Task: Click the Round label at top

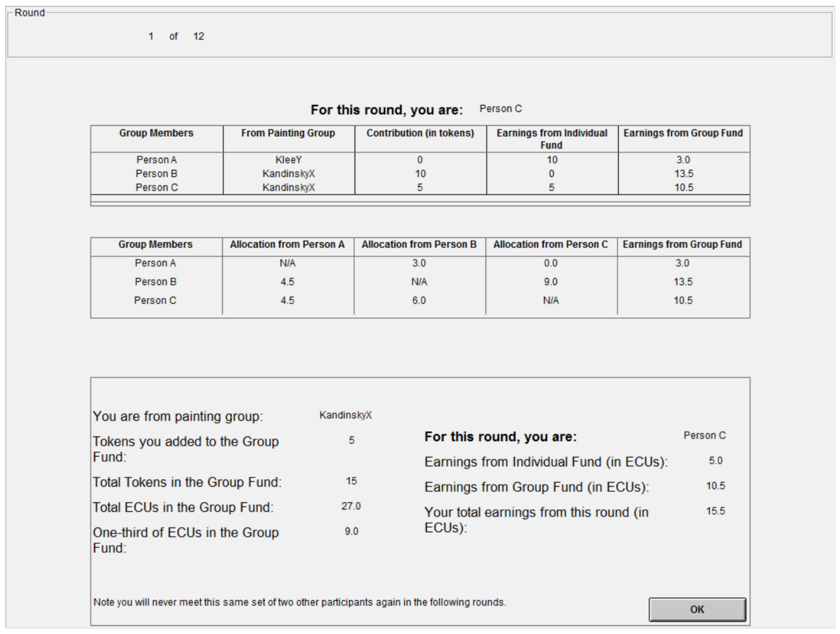Action: point(30,13)
